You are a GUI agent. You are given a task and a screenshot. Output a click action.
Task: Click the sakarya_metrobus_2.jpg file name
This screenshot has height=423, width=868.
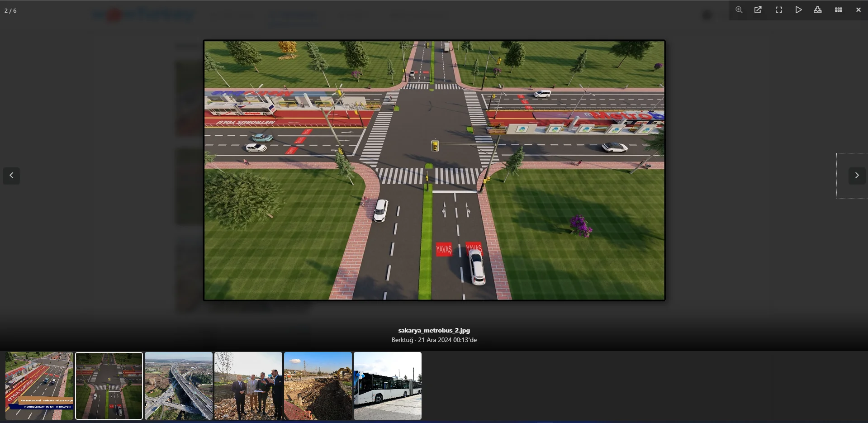434,331
